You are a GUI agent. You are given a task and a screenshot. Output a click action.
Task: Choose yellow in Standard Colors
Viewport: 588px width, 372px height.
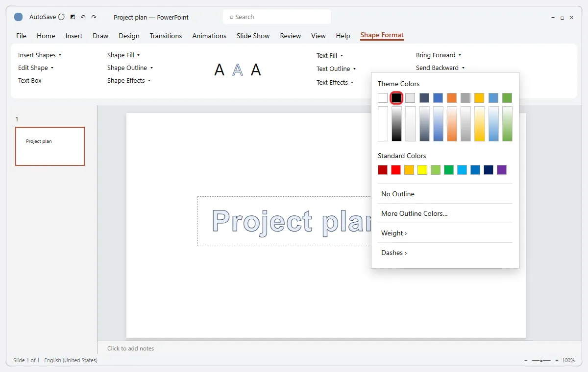422,170
